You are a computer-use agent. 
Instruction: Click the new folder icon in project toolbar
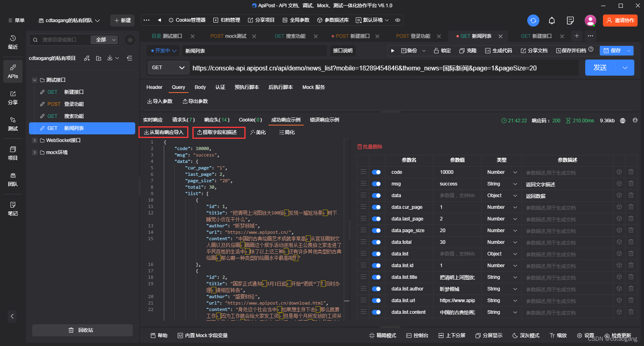99,58
